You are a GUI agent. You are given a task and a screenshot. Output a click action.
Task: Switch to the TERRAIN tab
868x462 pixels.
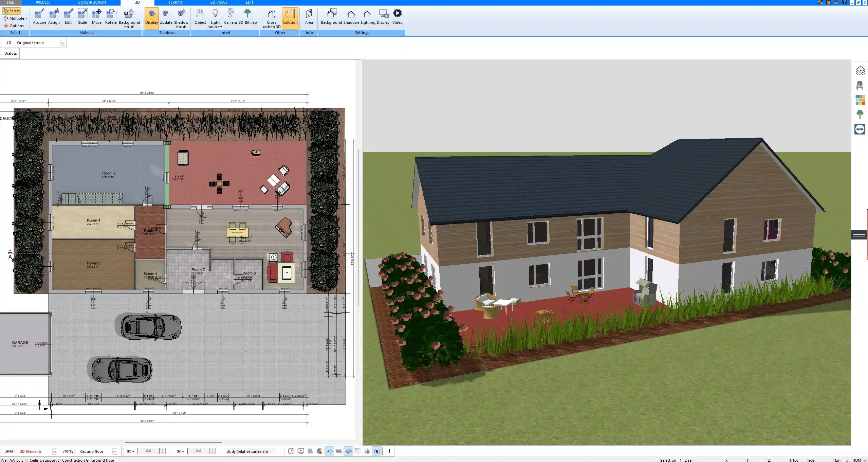click(176, 2)
